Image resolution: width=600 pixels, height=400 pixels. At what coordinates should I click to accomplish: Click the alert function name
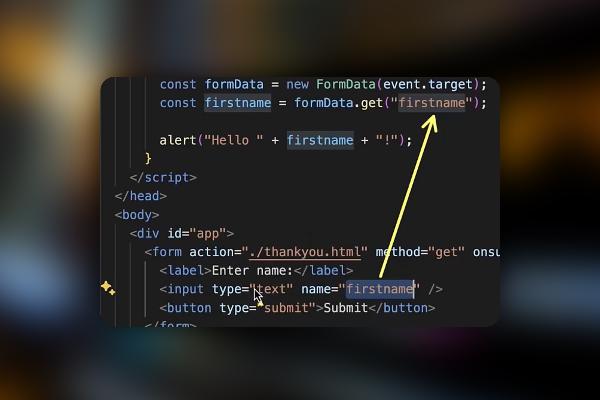pos(178,140)
